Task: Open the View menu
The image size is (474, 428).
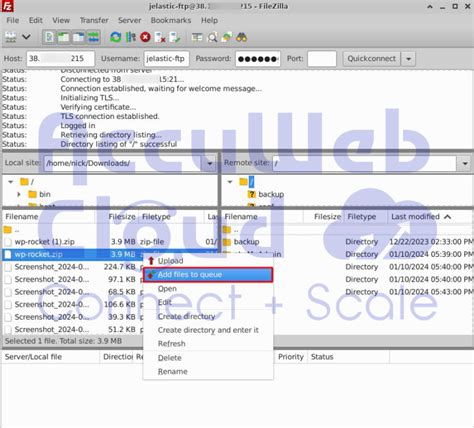Action: click(x=61, y=20)
